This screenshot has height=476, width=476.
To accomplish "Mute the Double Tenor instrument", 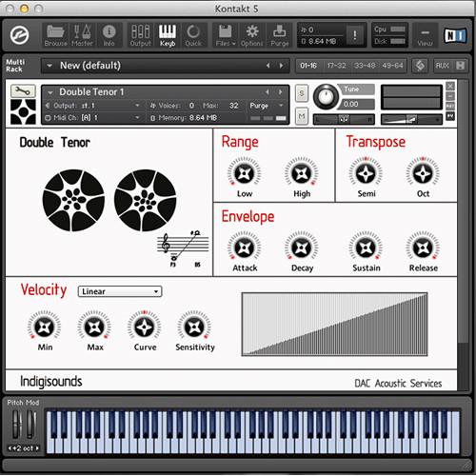I will coord(302,116).
